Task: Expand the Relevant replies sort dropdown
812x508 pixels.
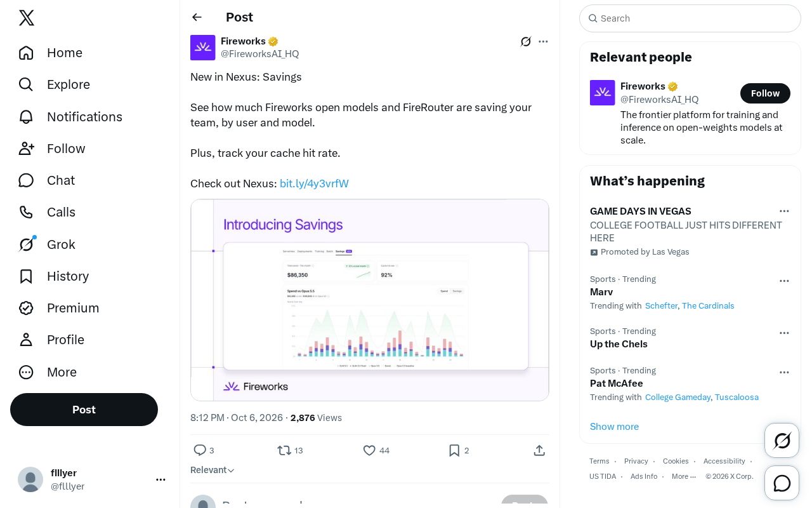Action: 213,470
